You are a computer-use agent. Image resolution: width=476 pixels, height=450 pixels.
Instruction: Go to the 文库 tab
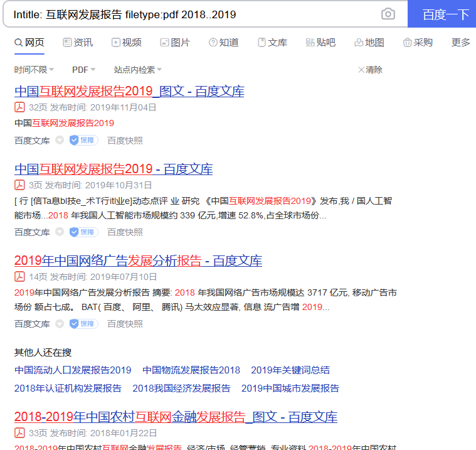(x=272, y=43)
